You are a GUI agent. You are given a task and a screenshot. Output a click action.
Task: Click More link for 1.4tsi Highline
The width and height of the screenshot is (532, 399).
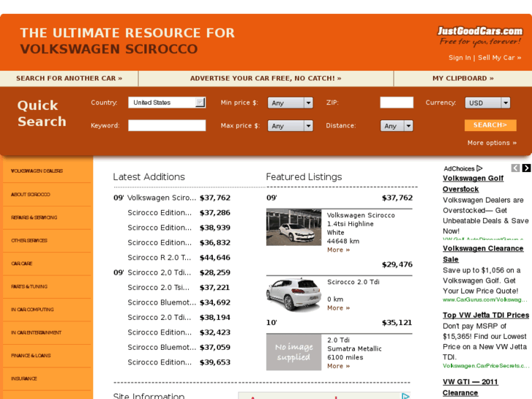338,250
